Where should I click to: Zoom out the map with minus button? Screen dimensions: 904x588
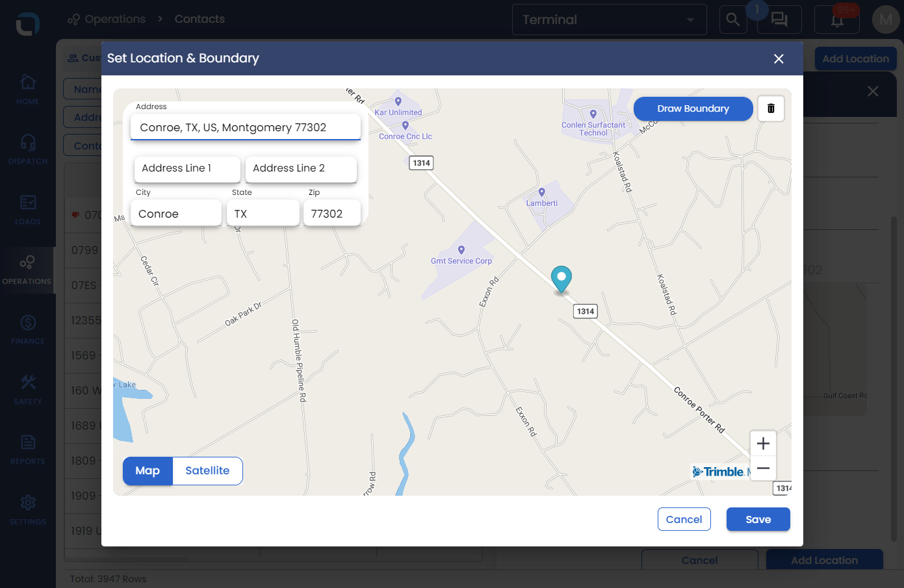(x=763, y=468)
